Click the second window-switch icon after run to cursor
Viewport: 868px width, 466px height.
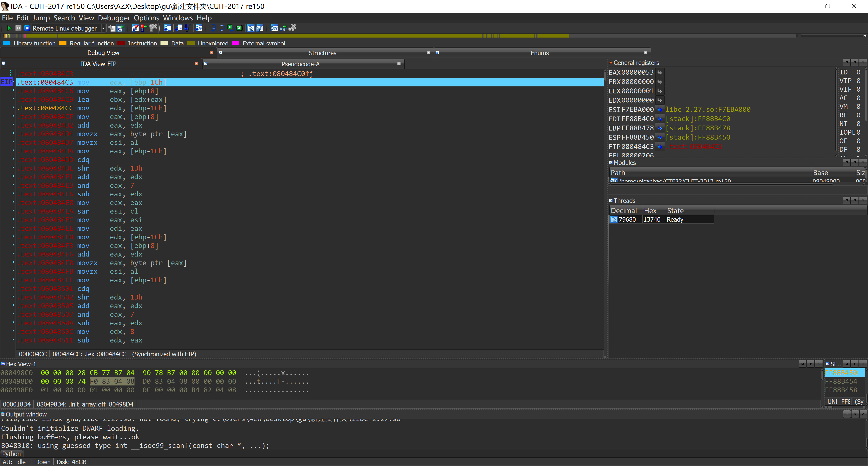click(x=260, y=28)
